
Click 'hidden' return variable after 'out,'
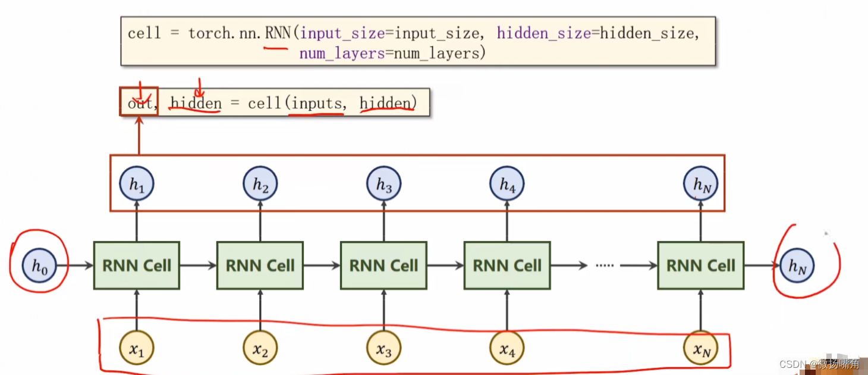196,103
